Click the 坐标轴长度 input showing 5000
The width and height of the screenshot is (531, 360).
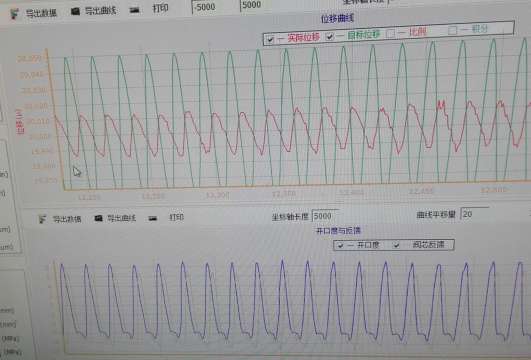pyautogui.click(x=324, y=216)
